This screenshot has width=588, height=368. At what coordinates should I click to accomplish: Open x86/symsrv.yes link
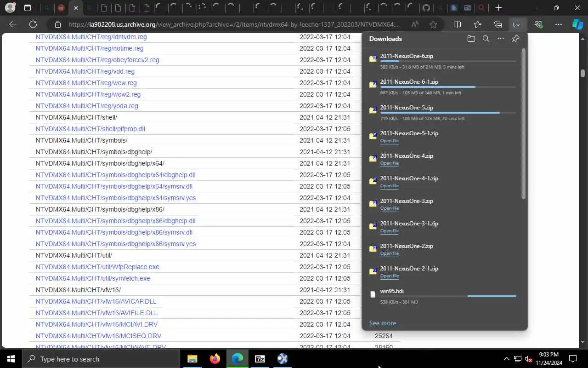(x=116, y=244)
